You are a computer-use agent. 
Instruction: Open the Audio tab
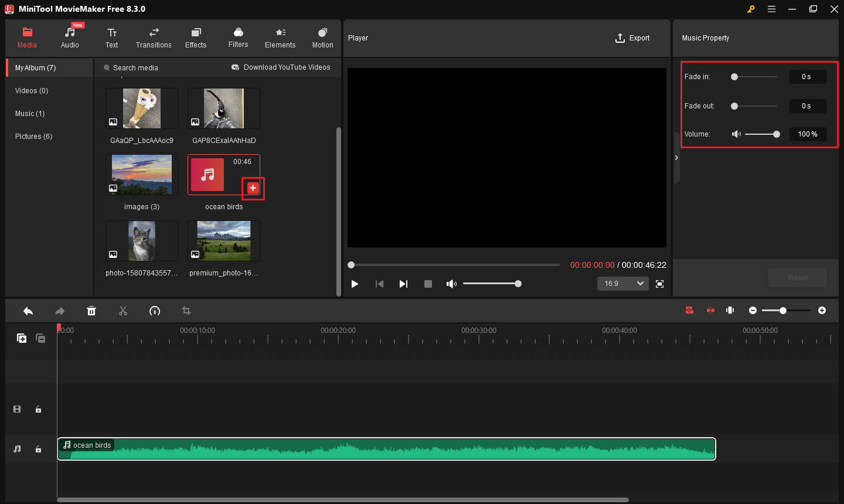click(70, 38)
